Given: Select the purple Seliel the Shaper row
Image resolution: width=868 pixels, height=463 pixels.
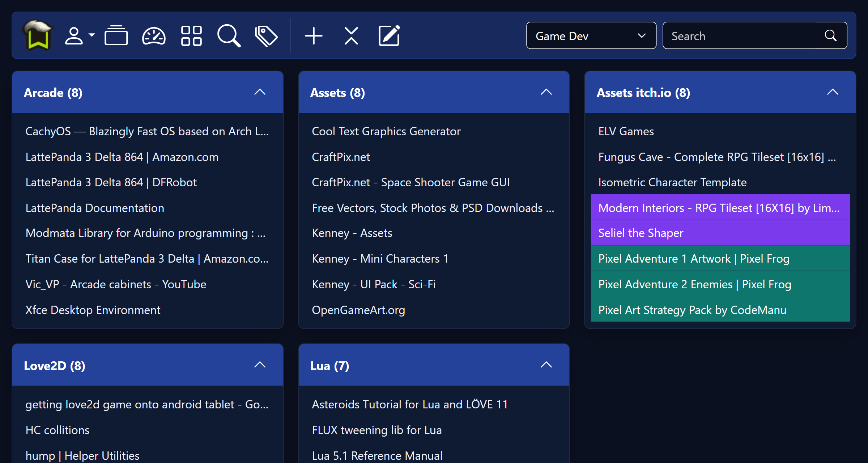Looking at the screenshot, I should pos(720,233).
